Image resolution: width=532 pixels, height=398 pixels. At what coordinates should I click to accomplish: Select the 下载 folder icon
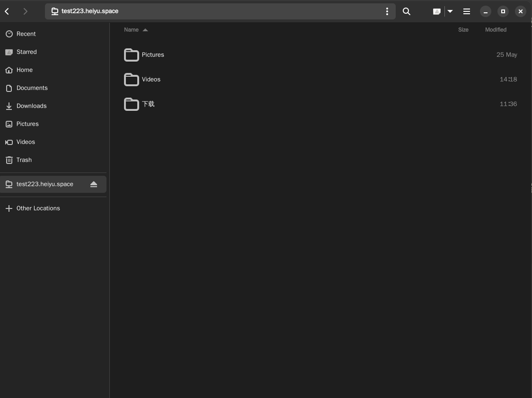[x=131, y=104]
